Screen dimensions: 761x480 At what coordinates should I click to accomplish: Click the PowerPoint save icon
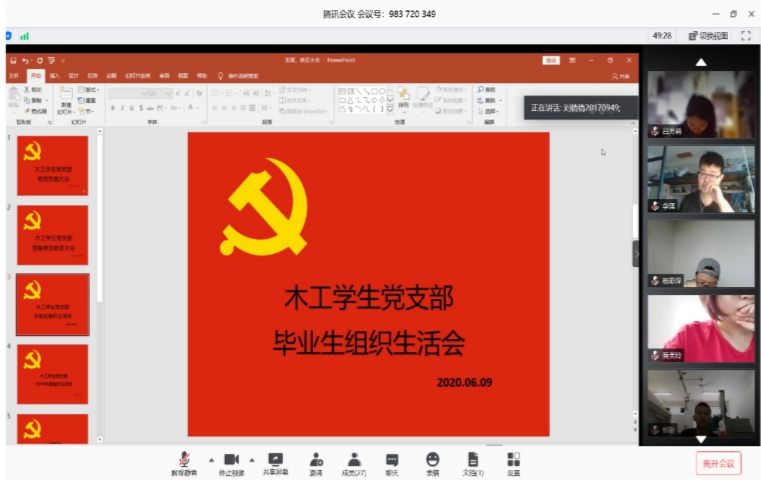click(13, 61)
